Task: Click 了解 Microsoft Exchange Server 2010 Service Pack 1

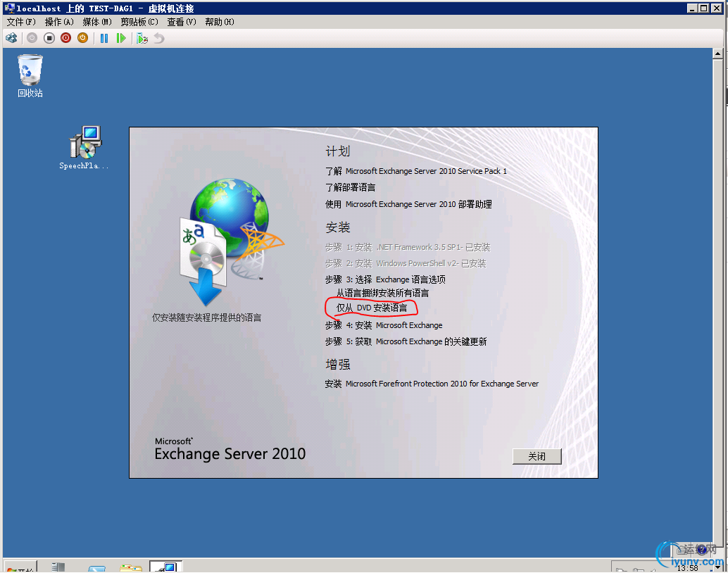Action: (x=416, y=171)
